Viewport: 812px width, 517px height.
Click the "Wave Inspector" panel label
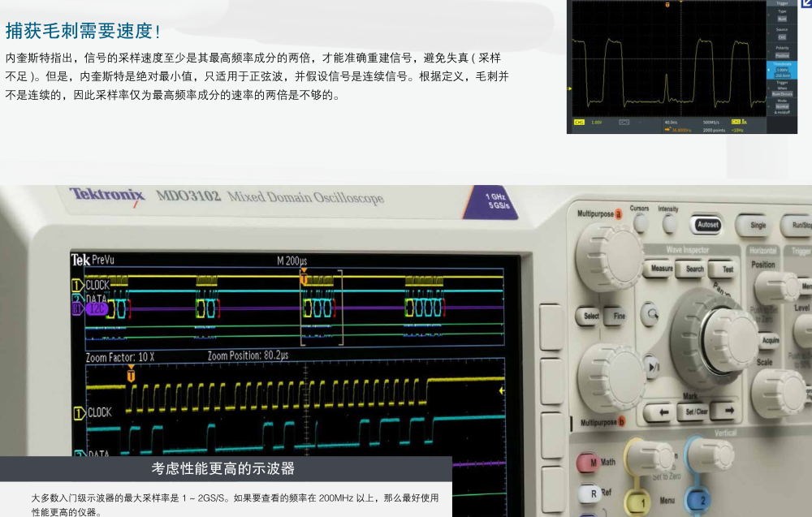pyautogui.click(x=687, y=250)
